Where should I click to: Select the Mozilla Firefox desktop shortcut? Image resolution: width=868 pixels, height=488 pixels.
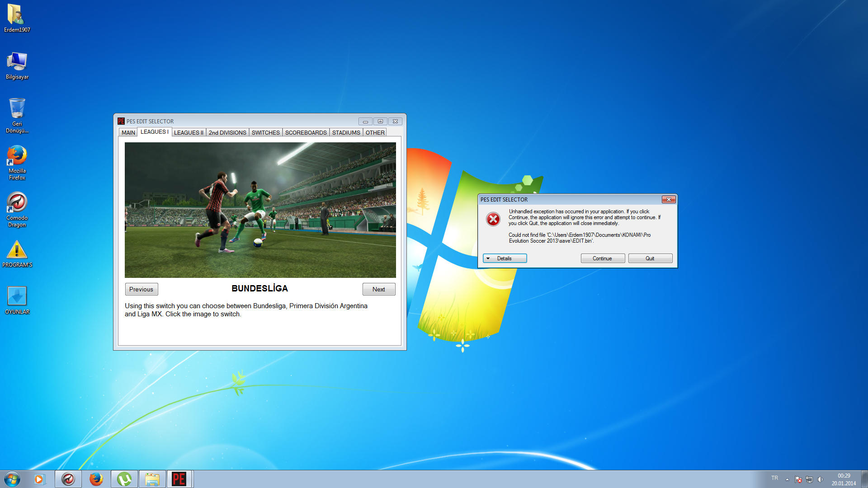coord(17,163)
